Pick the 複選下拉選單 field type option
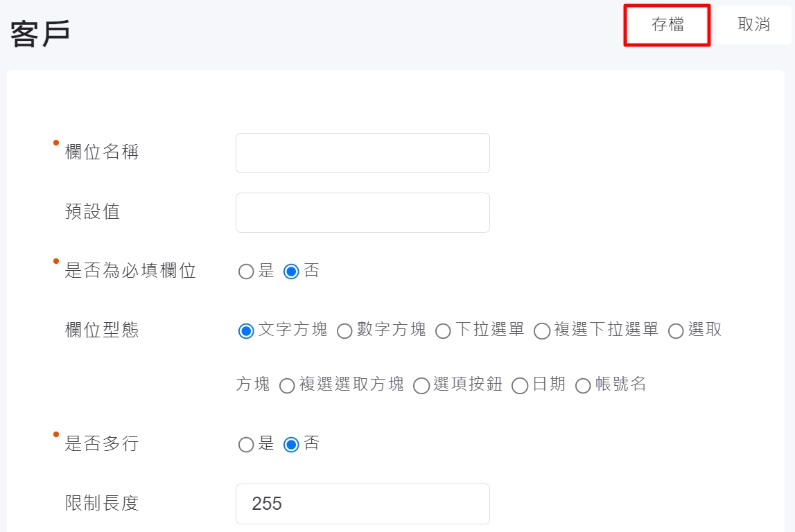Viewport: 795px width, 532px height. (x=542, y=331)
